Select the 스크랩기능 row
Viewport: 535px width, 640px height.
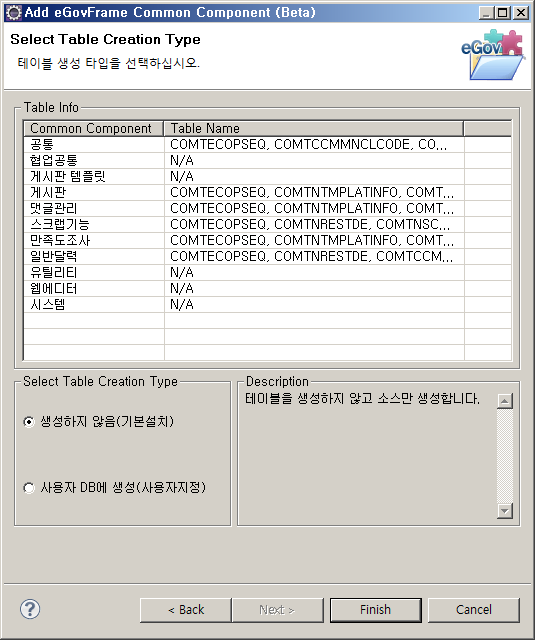pos(267,224)
